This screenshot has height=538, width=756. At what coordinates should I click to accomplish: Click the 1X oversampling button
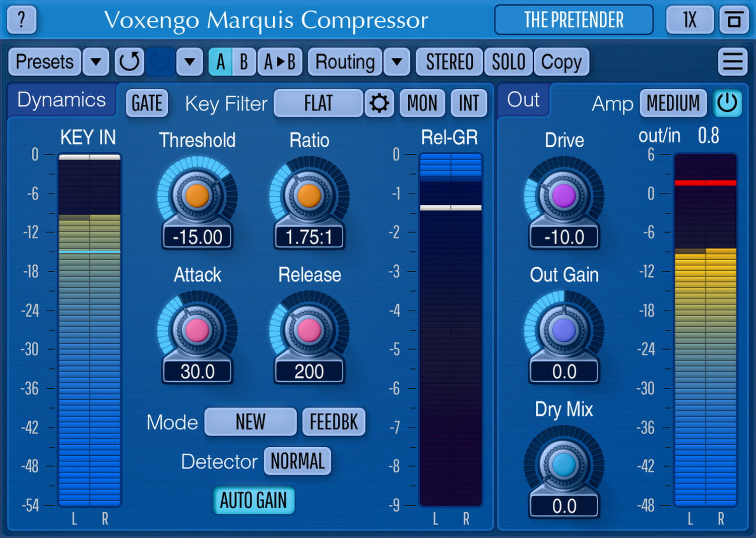click(x=689, y=20)
